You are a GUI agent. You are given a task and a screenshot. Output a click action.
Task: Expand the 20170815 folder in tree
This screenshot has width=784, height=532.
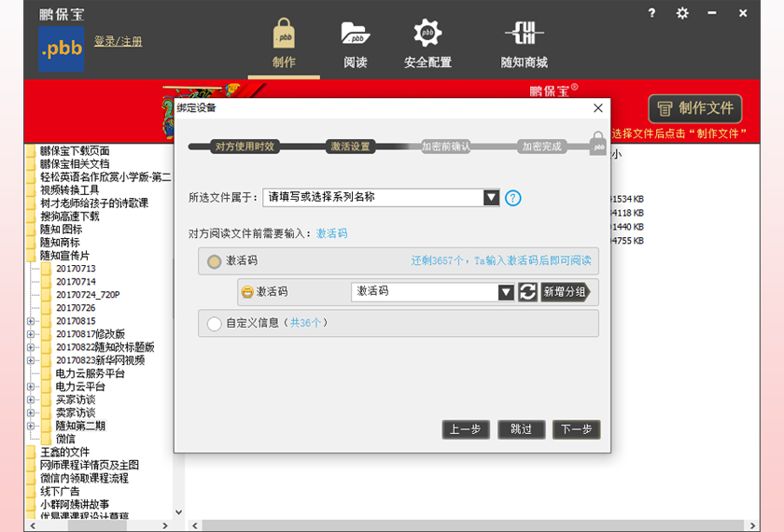click(x=31, y=321)
